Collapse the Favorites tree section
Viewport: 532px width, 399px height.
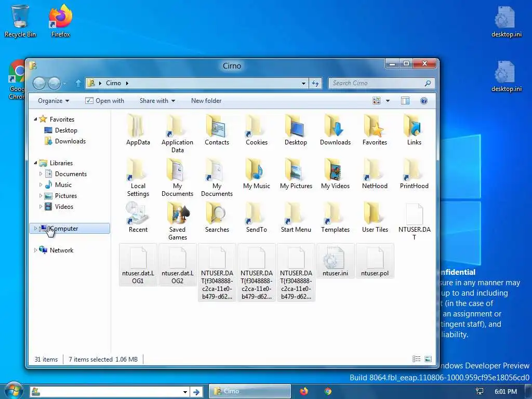[36, 119]
